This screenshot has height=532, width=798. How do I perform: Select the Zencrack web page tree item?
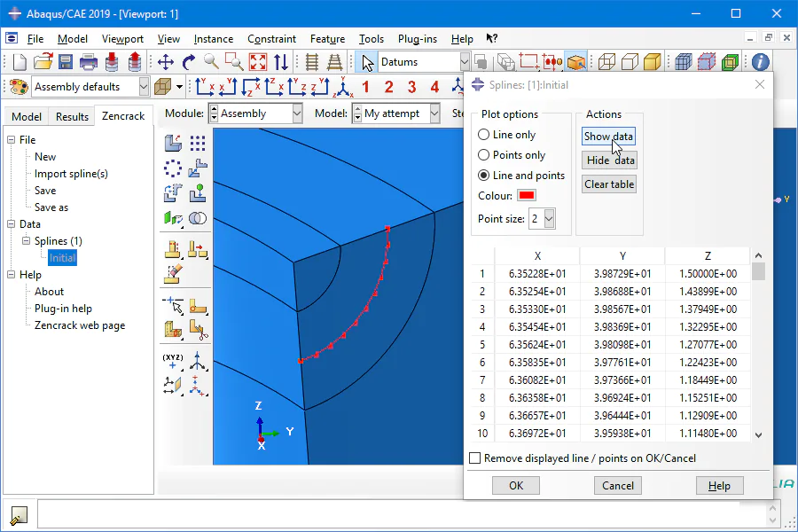pos(80,325)
